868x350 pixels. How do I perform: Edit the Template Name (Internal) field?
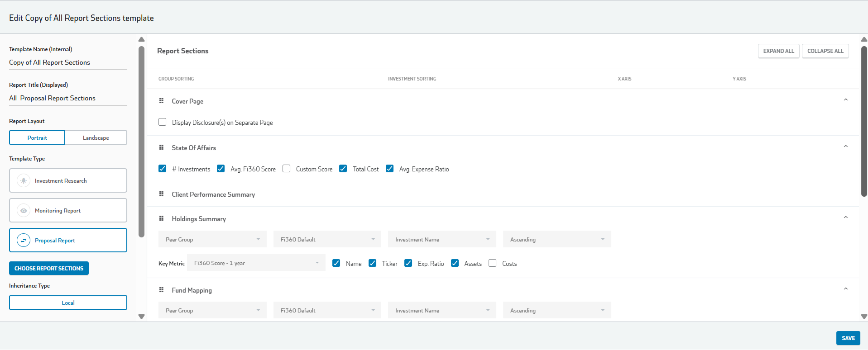click(x=68, y=62)
